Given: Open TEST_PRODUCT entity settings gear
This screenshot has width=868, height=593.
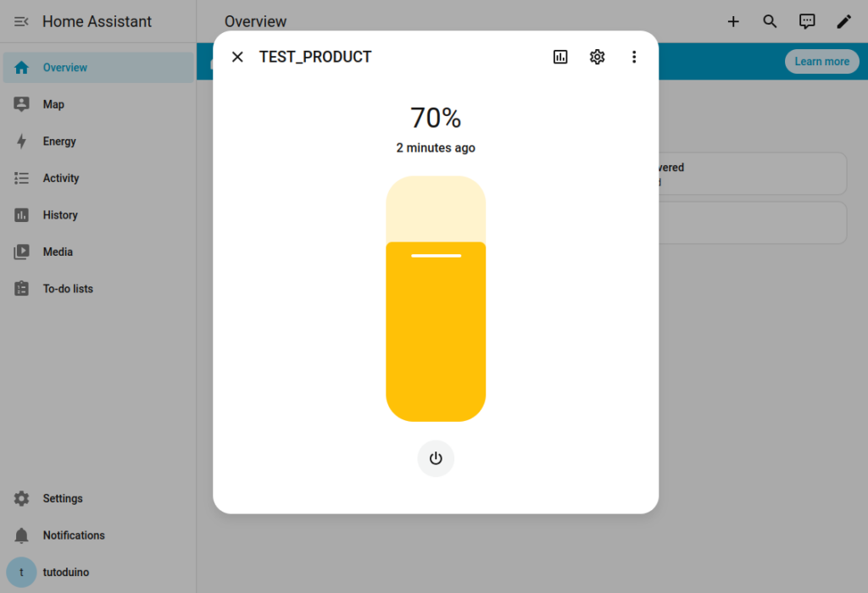Looking at the screenshot, I should point(598,57).
